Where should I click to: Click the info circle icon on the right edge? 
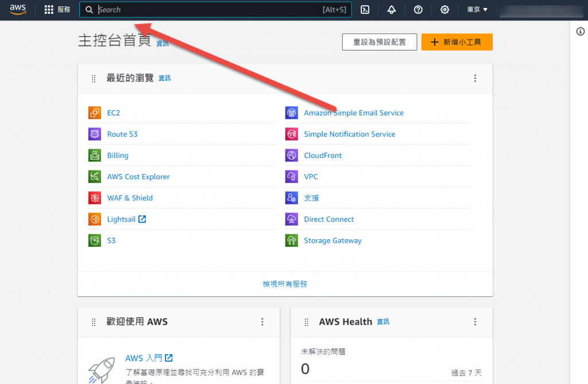point(580,32)
